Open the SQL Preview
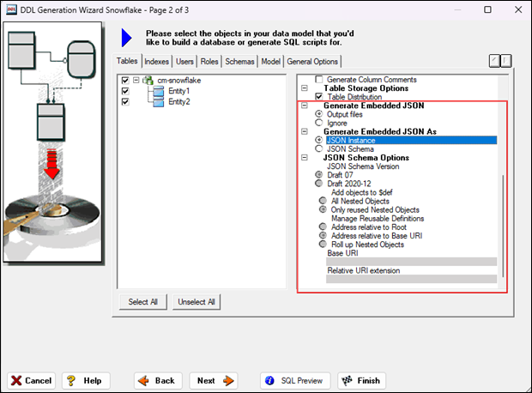Screen dimensions: 532x393 294,381
